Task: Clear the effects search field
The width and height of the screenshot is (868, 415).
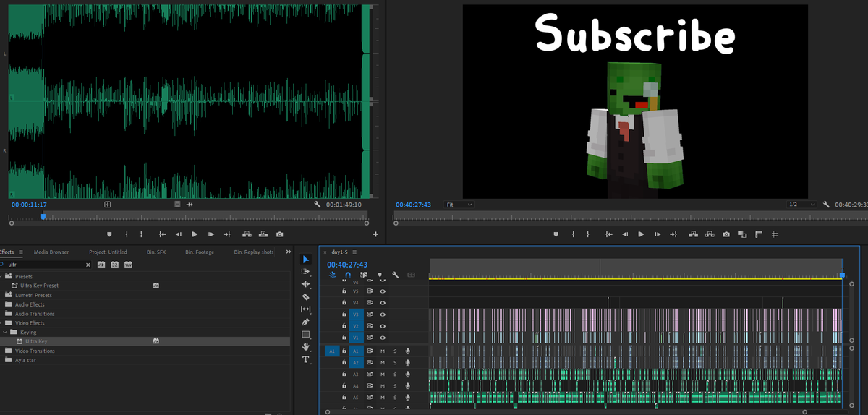Action: (88, 265)
